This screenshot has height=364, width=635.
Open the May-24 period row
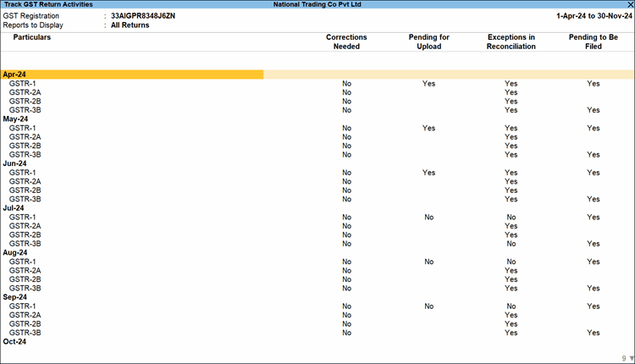tap(15, 119)
